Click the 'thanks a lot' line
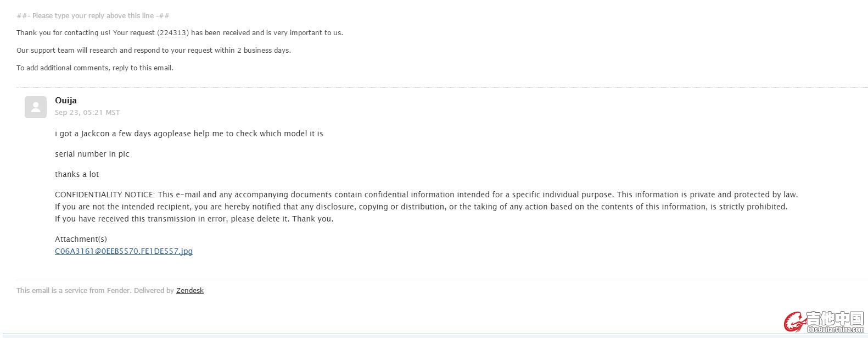The image size is (868, 338). [77, 174]
